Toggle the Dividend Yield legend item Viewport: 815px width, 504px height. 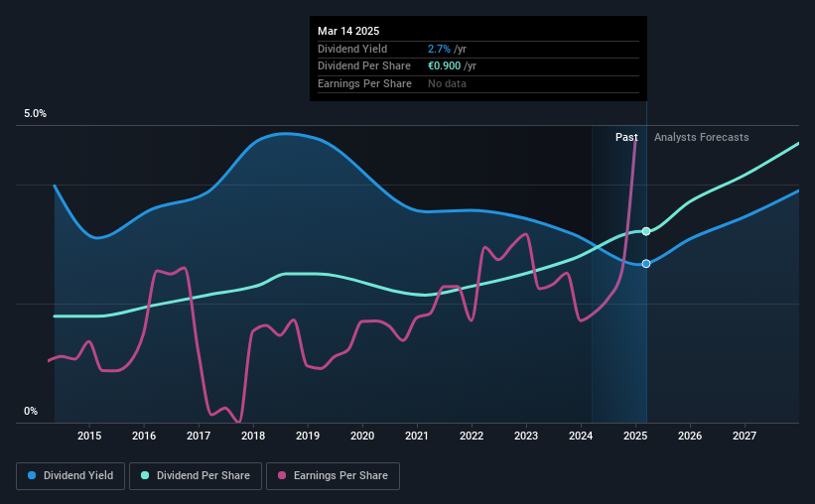point(70,476)
